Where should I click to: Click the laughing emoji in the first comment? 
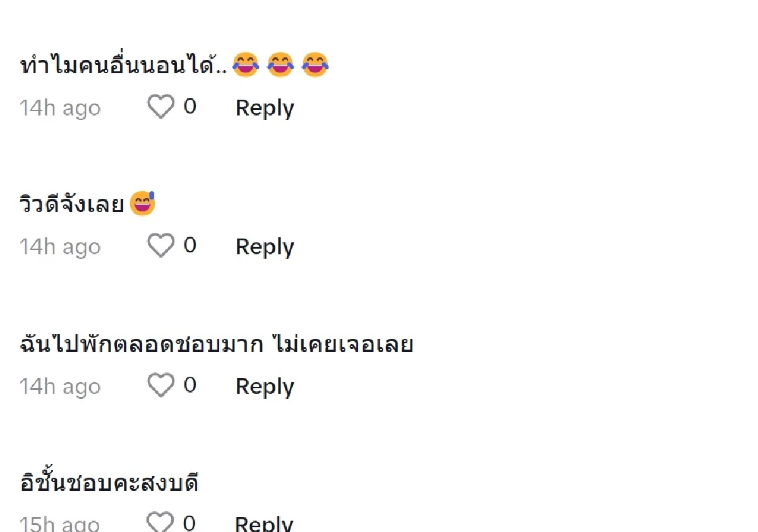(x=245, y=65)
